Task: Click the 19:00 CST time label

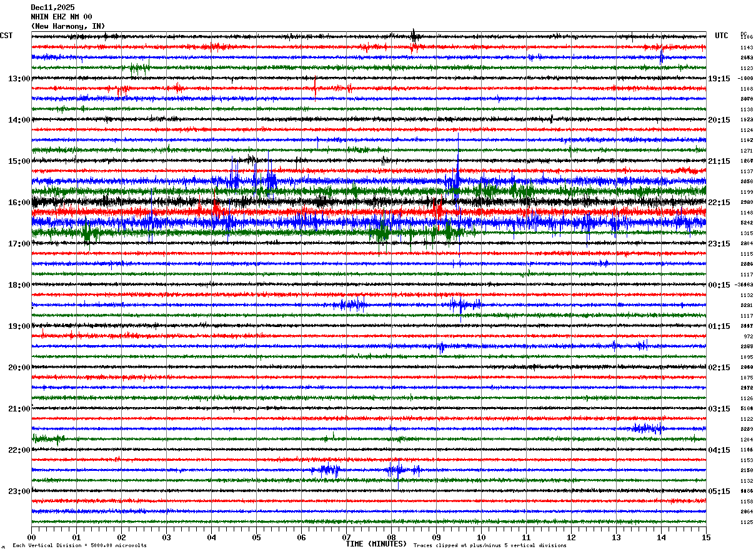Action: 19,326
